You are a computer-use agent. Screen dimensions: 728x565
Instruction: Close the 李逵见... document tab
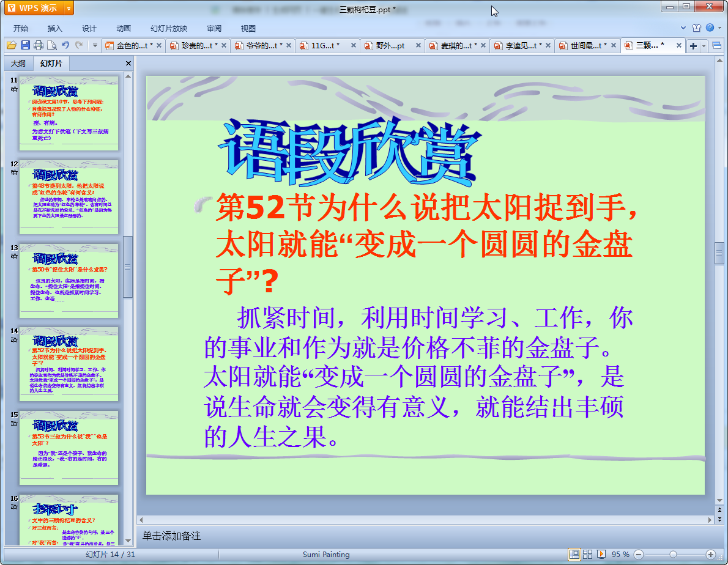(x=548, y=45)
